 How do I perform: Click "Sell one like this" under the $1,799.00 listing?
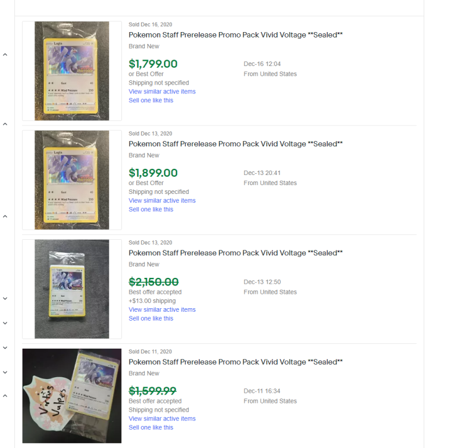tap(151, 101)
